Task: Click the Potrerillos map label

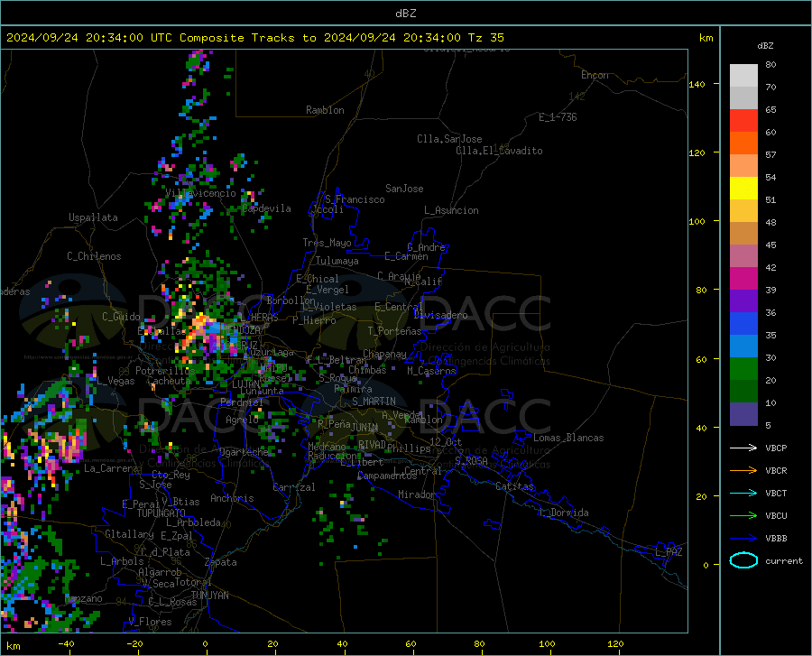Action: (165, 371)
